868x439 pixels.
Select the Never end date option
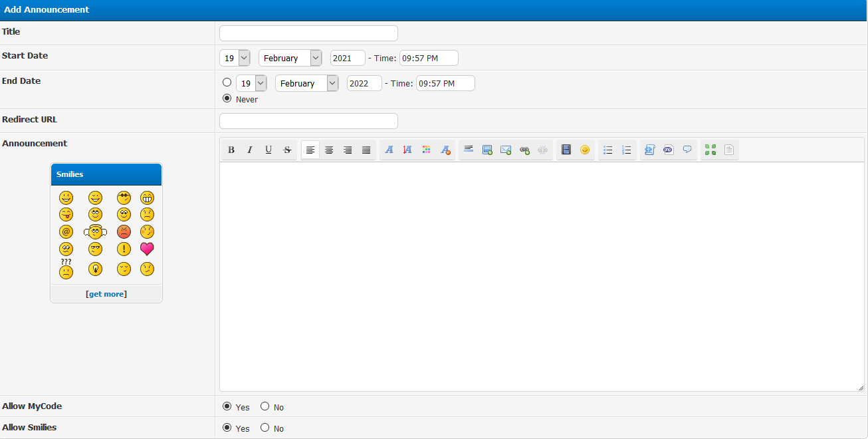pos(227,98)
